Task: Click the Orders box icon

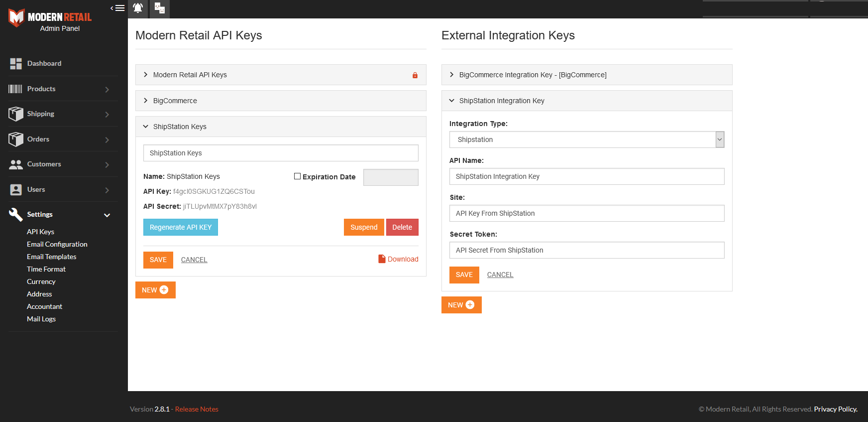Action: [16, 139]
